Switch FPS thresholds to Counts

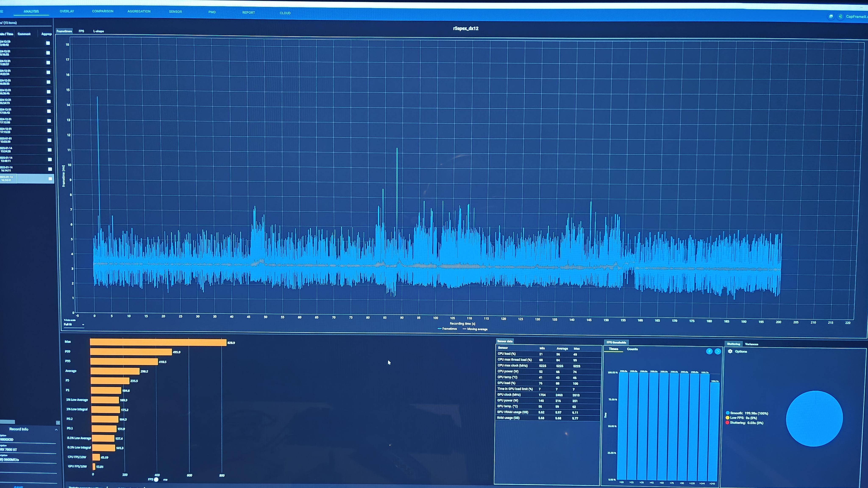tap(632, 349)
